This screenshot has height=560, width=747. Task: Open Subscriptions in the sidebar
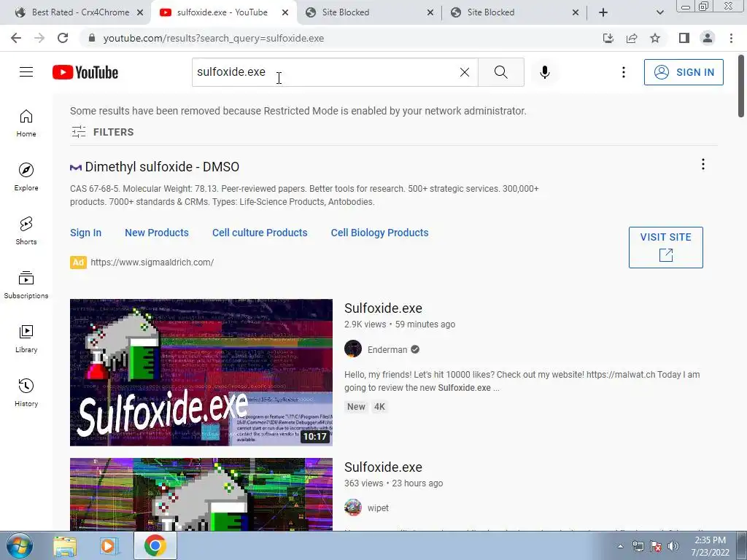[26, 285]
